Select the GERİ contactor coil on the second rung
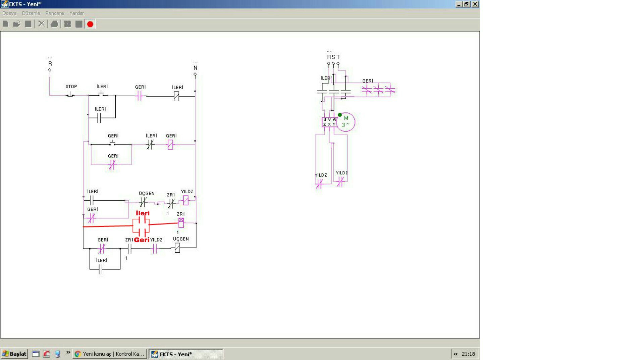Viewport: 644px width, 360px height. point(170,145)
